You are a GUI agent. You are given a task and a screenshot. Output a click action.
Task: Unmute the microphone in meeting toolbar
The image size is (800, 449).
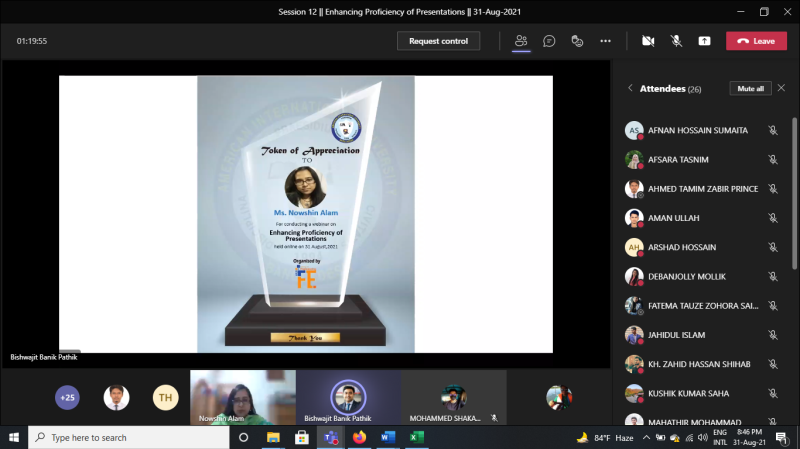676,41
